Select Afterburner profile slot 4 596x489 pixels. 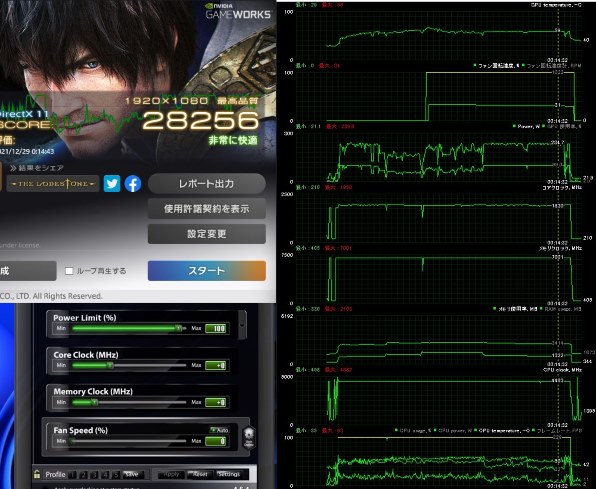(105, 475)
